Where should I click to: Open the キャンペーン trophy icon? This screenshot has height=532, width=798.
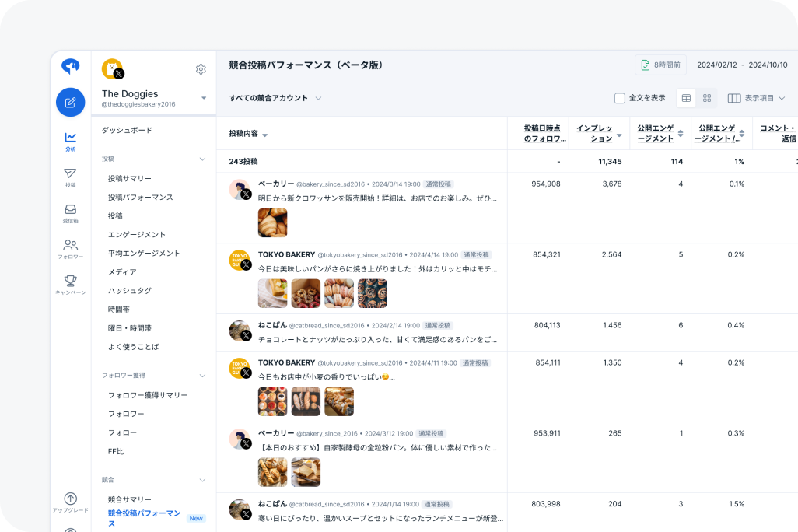pyautogui.click(x=70, y=284)
